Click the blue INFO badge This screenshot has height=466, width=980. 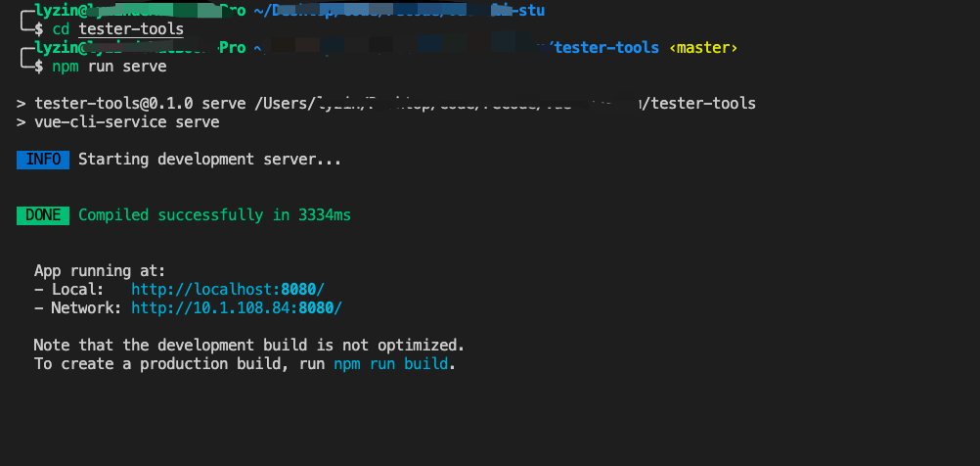click(x=42, y=160)
